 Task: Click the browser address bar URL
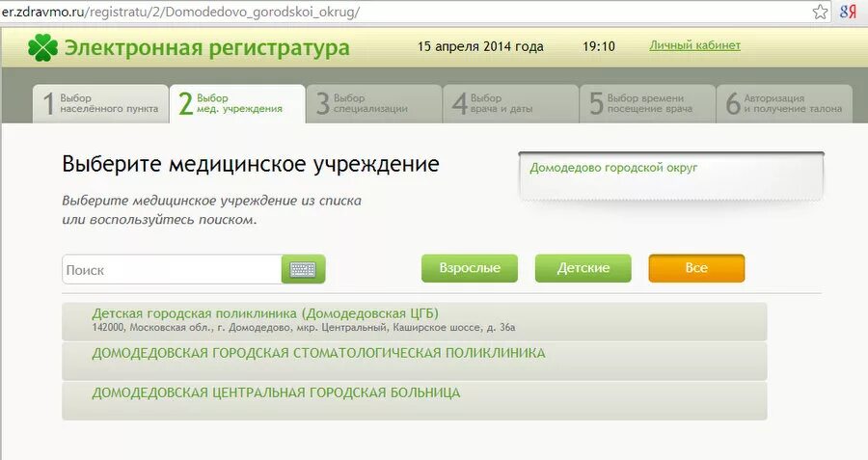[180, 12]
